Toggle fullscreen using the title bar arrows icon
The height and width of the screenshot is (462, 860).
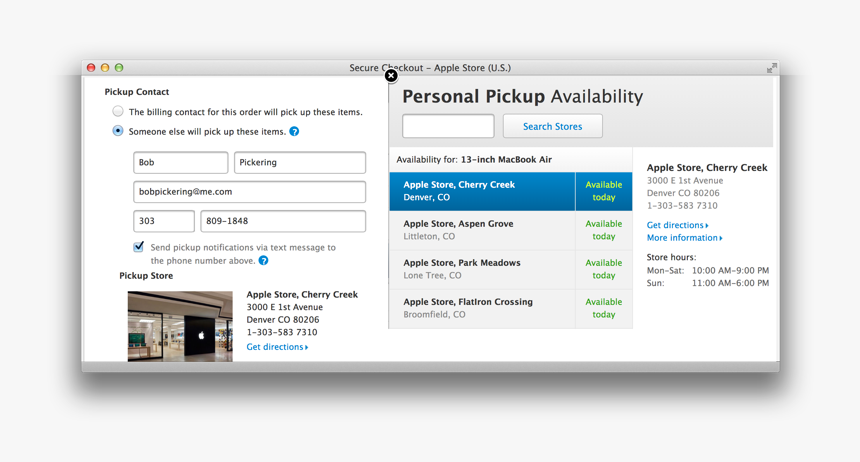pyautogui.click(x=772, y=68)
